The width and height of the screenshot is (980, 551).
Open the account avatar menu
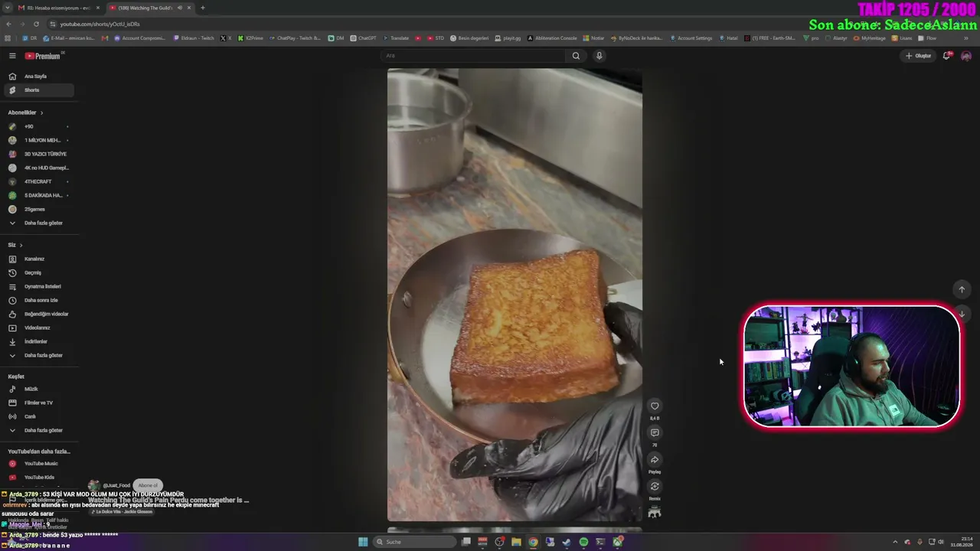click(966, 56)
